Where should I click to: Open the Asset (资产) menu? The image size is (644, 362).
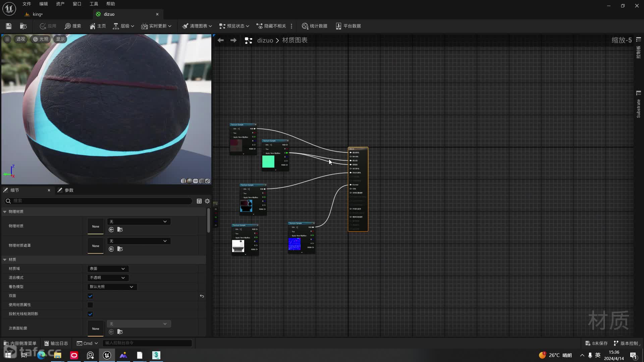coord(60,4)
